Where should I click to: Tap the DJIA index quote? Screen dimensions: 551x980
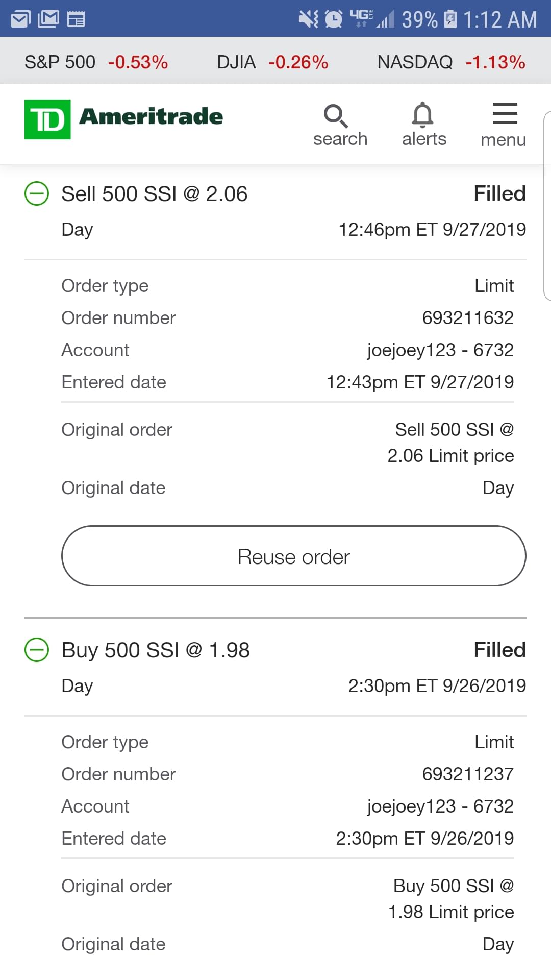tap(272, 62)
